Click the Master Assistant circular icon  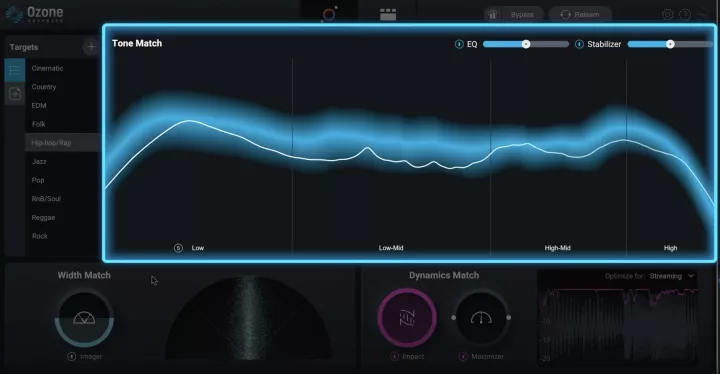tap(329, 14)
